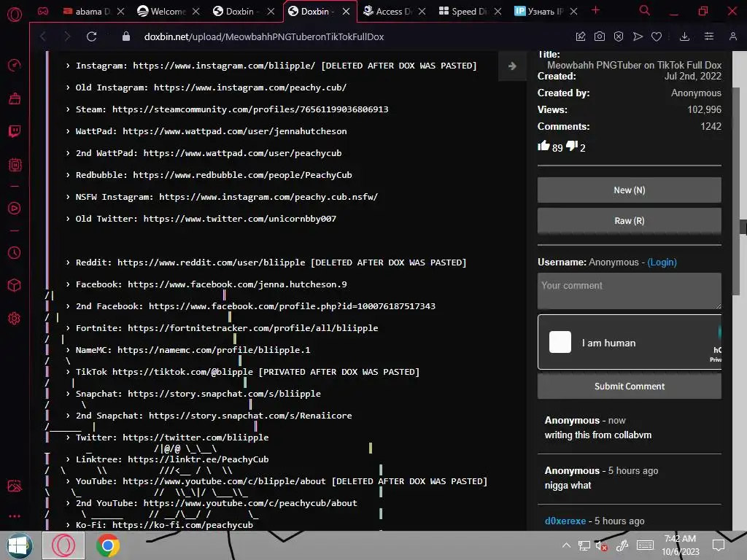The height and width of the screenshot is (560, 747).
Task: Open the Windows Start menu
Action: [19, 545]
